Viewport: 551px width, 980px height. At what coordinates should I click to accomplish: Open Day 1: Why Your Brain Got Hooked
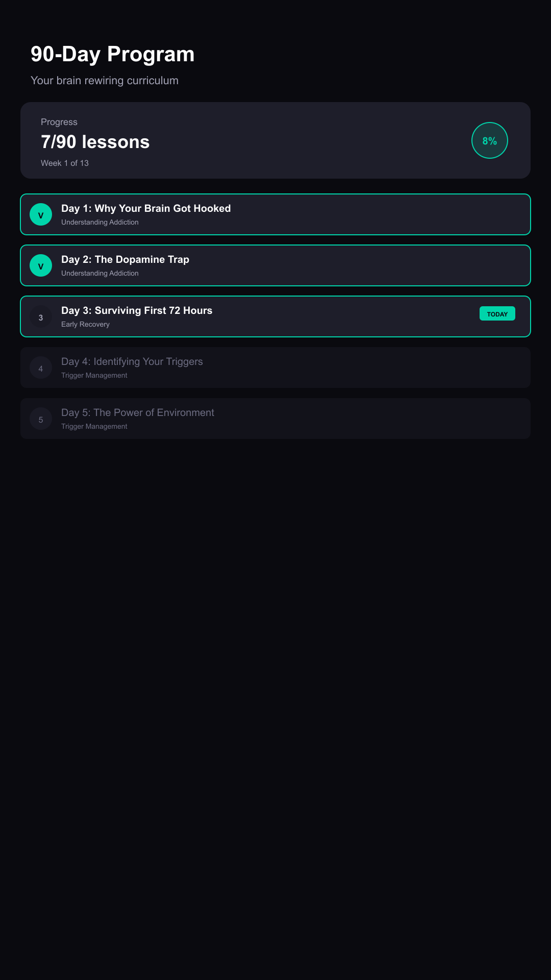(146, 208)
